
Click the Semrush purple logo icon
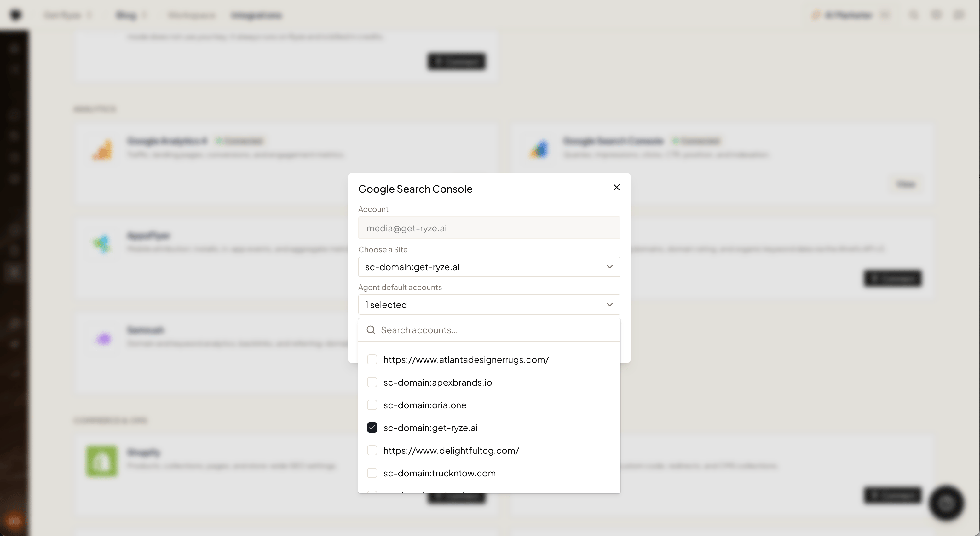[103, 338]
